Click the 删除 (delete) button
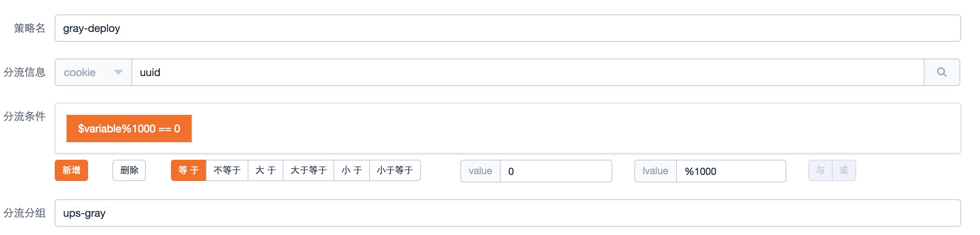 [129, 171]
